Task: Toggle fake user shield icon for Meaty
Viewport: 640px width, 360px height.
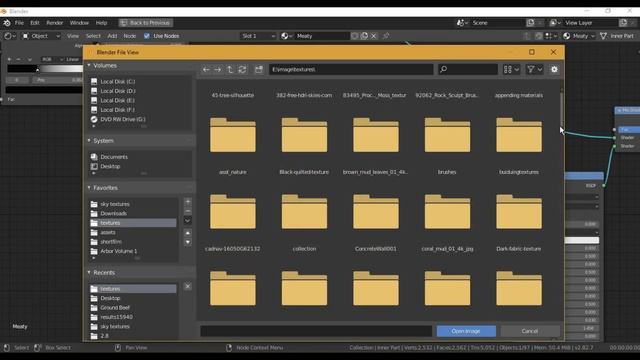Action: 355,36
